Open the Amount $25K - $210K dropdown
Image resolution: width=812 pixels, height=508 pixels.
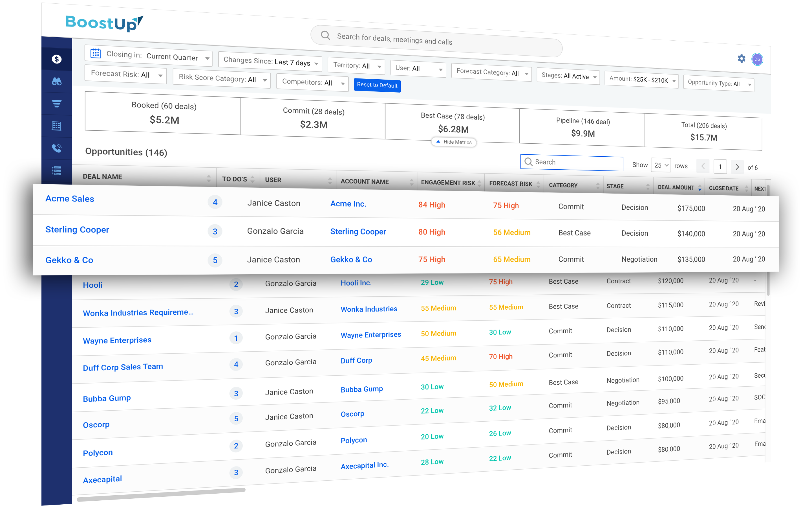coord(641,80)
